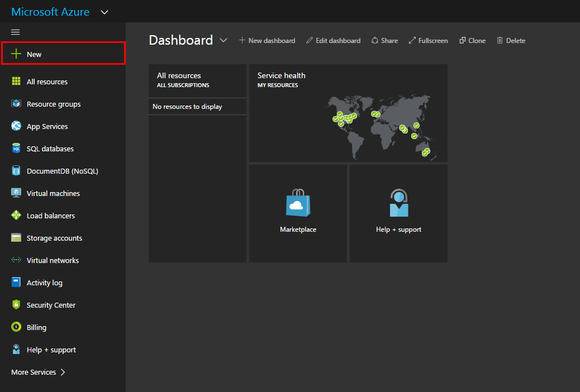Open the Microsoft Azure header dropdown chevron
Image resolution: width=580 pixels, height=392 pixels.
pyautogui.click(x=104, y=12)
